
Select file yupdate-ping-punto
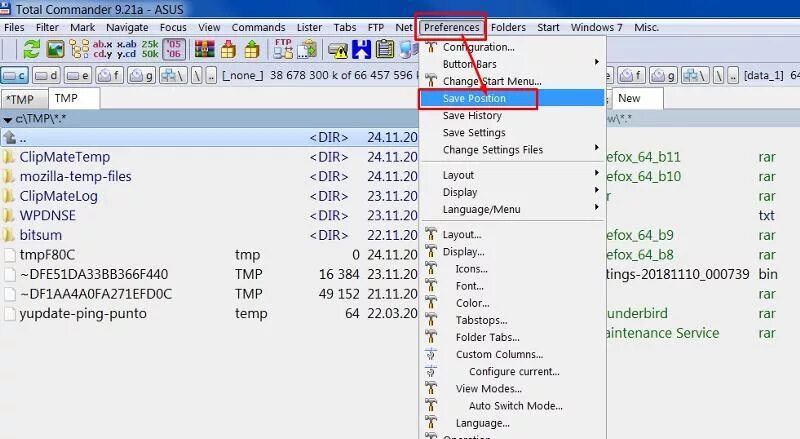[x=209, y=313]
